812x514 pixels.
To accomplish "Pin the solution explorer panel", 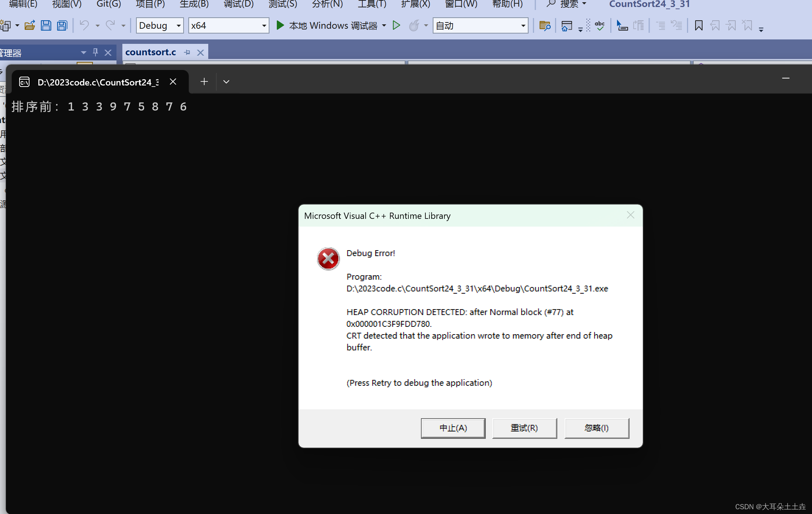I will coord(95,52).
